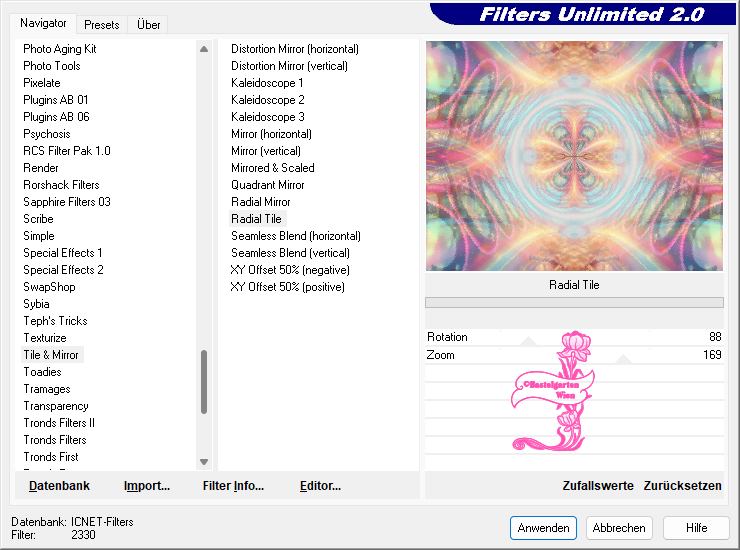Choose the Tramages category
The image size is (740, 550).
pyautogui.click(x=47, y=389)
